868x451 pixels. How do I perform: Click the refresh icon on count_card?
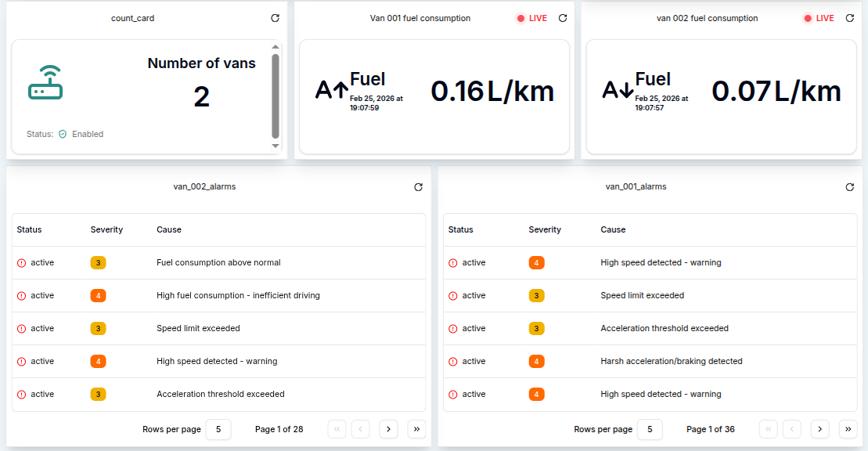pos(275,18)
